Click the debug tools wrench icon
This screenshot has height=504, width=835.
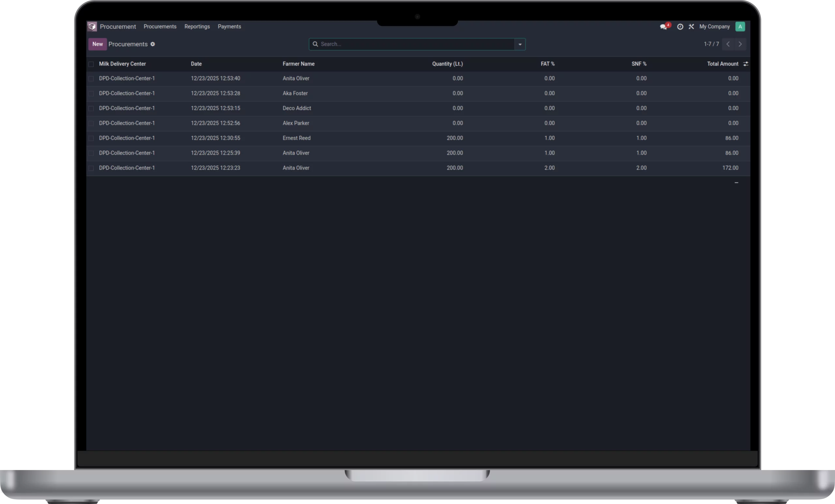(x=691, y=26)
